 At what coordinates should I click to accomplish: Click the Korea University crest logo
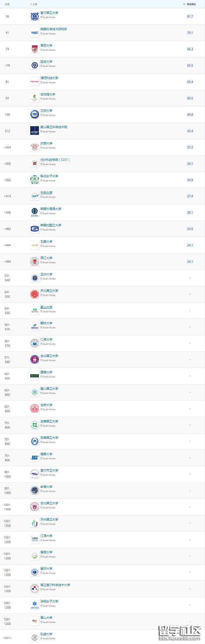34,49
